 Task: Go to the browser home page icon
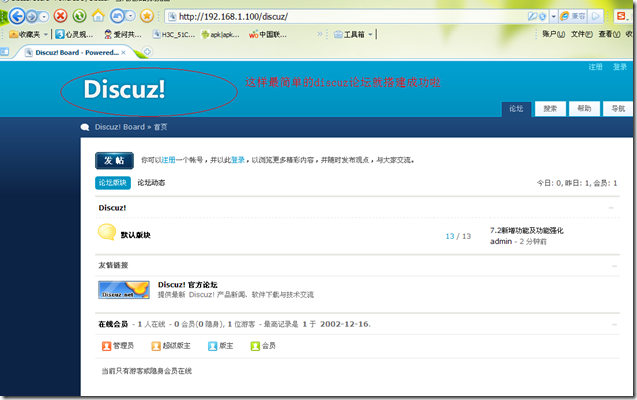point(98,16)
